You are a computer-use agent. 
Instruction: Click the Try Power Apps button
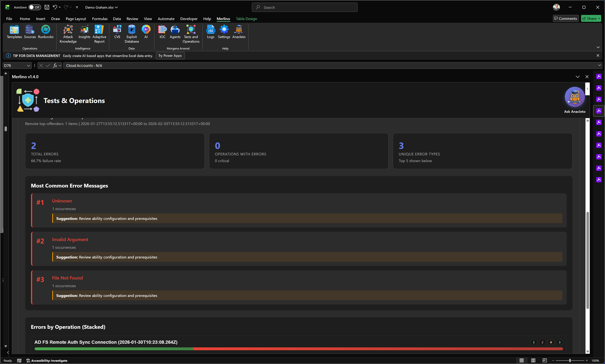pos(170,55)
